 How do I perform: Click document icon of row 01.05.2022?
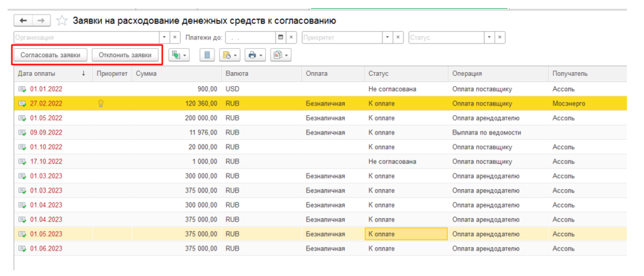coord(22,118)
